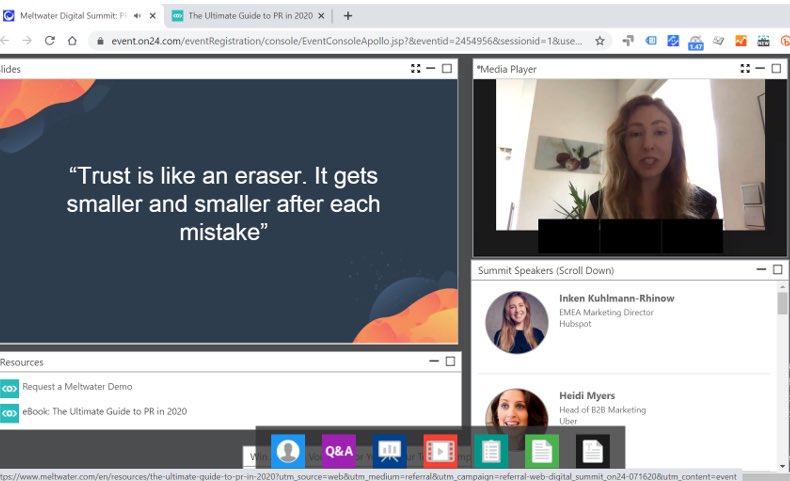Minimize the Media Player panel
The width and height of the screenshot is (790, 481).
(x=760, y=68)
